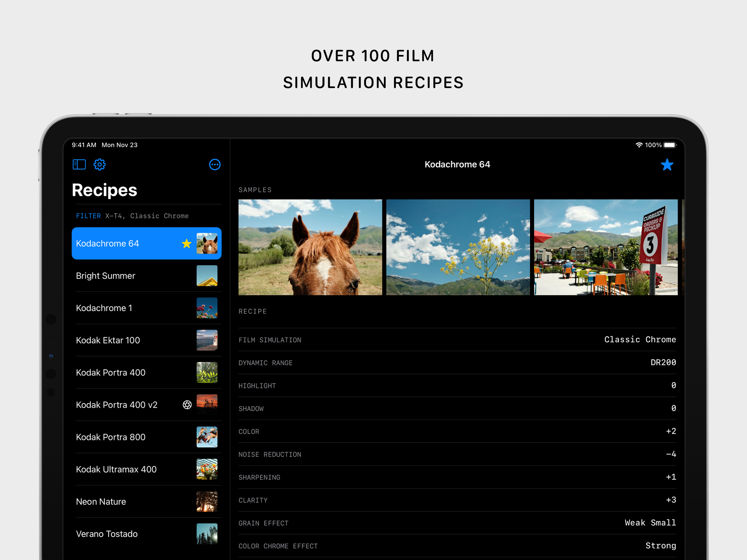
Task: Click the battery indicator icon
Action: (x=670, y=145)
